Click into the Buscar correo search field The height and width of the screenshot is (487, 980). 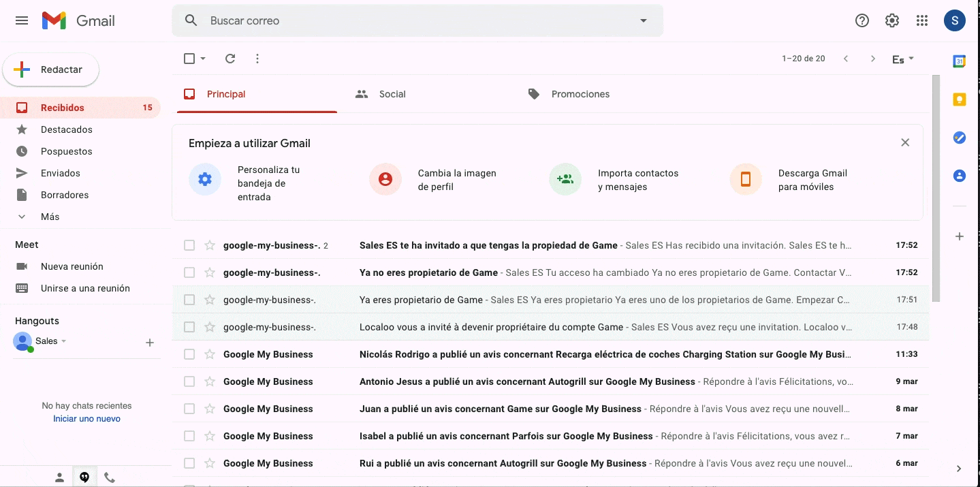click(417, 20)
